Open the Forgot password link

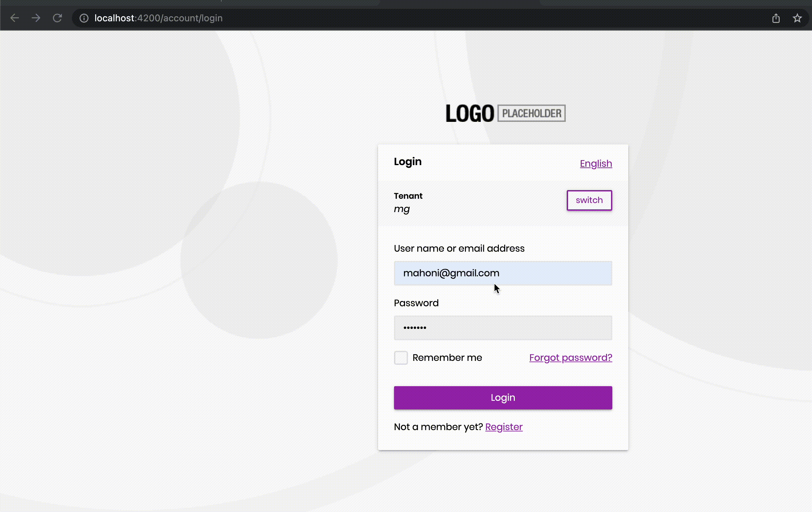[570, 358]
